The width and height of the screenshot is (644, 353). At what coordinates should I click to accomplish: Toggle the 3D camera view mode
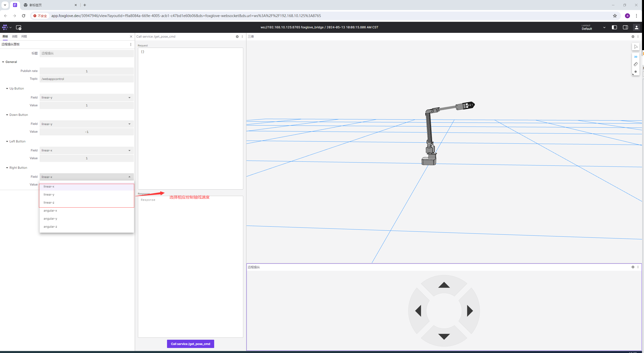click(635, 57)
